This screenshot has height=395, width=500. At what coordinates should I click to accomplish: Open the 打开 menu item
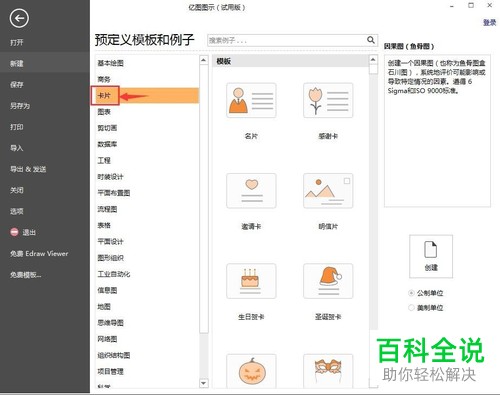pos(17,42)
